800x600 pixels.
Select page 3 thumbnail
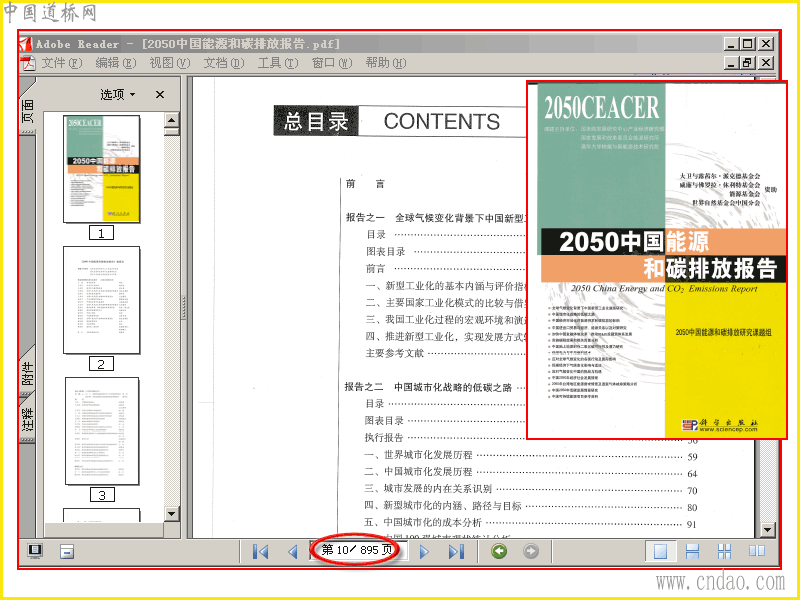[x=102, y=431]
